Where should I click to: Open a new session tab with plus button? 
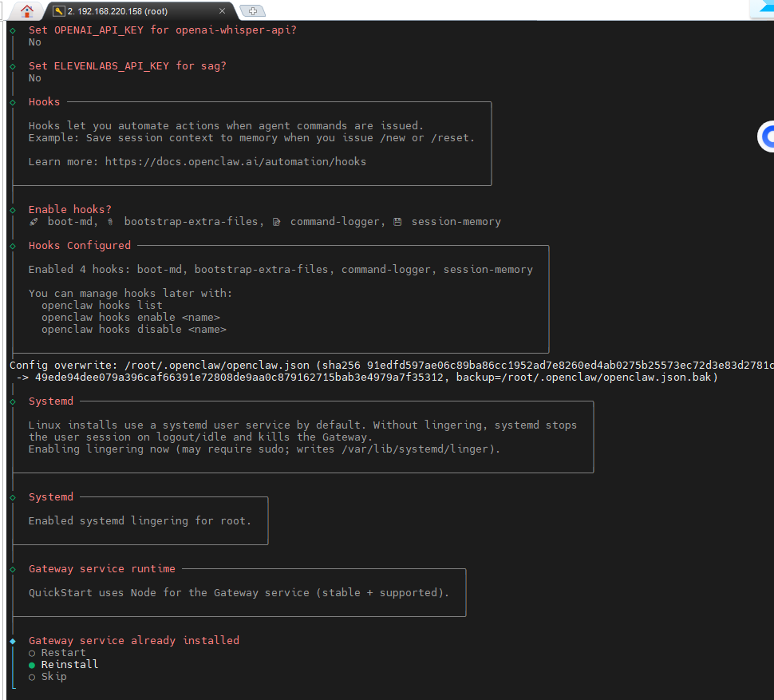point(252,11)
